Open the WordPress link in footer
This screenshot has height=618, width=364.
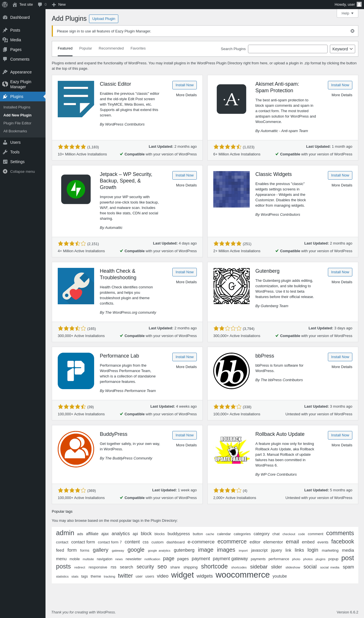[x=106, y=612]
